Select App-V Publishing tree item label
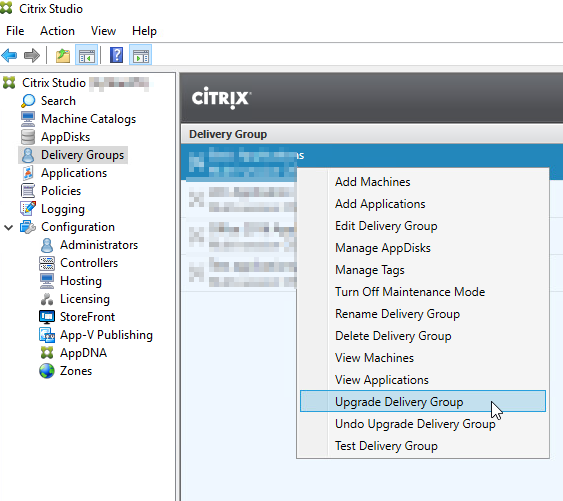Screen dimensions: 563x501 tap(106, 335)
